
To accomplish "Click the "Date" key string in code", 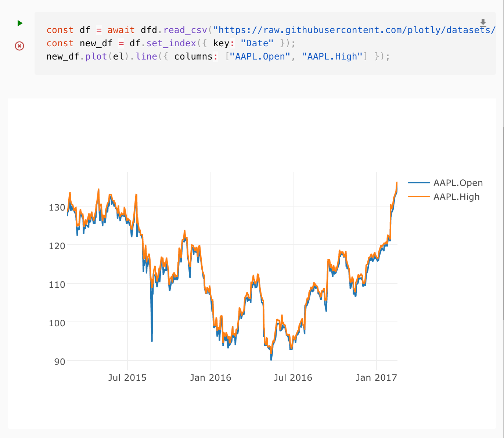I will [257, 43].
